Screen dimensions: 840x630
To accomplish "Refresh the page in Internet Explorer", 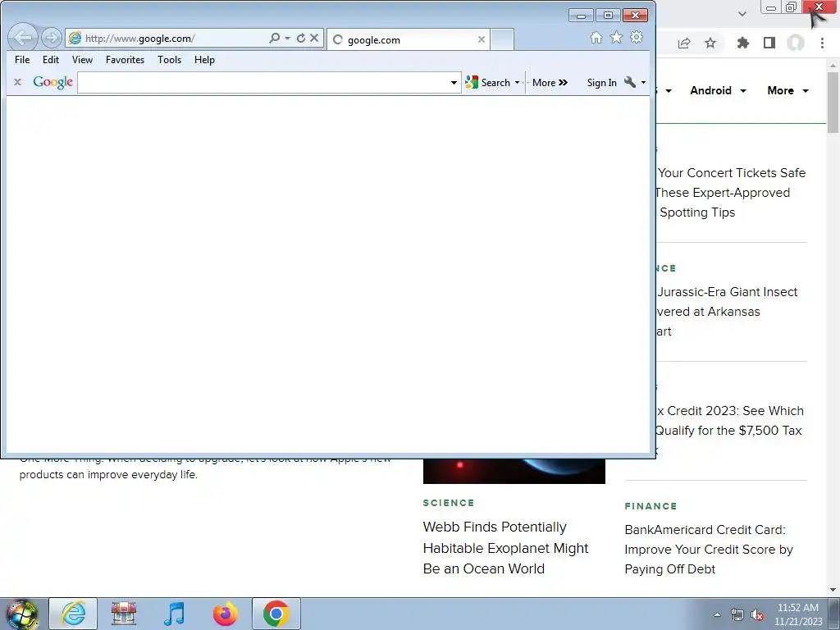I will tap(301, 38).
